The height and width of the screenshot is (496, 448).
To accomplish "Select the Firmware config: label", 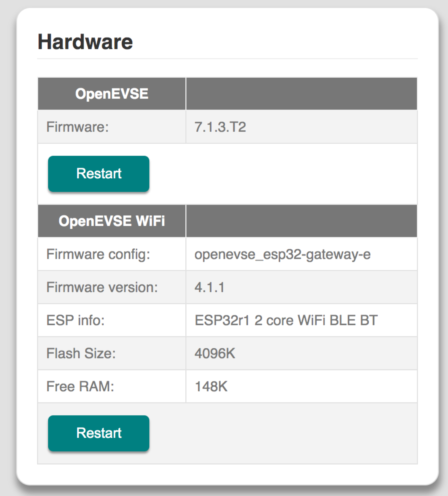I will pyautogui.click(x=98, y=254).
